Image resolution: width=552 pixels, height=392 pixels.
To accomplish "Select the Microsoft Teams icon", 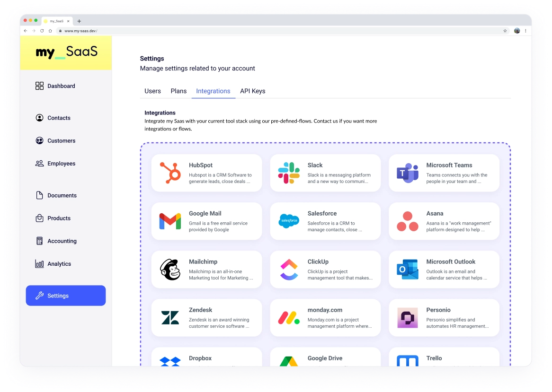I will pos(408,173).
